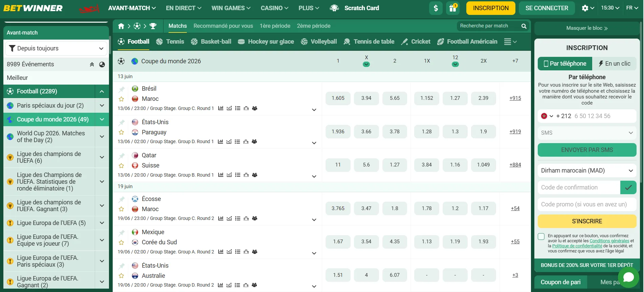This screenshot has height=292, width=644.
Task: Select Cricket sport tab
Action: pyautogui.click(x=416, y=42)
